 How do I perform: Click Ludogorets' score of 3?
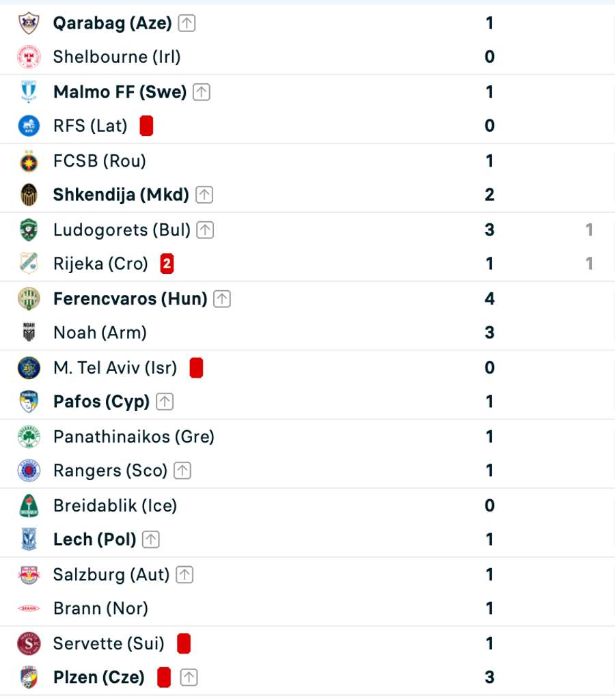pos(489,229)
